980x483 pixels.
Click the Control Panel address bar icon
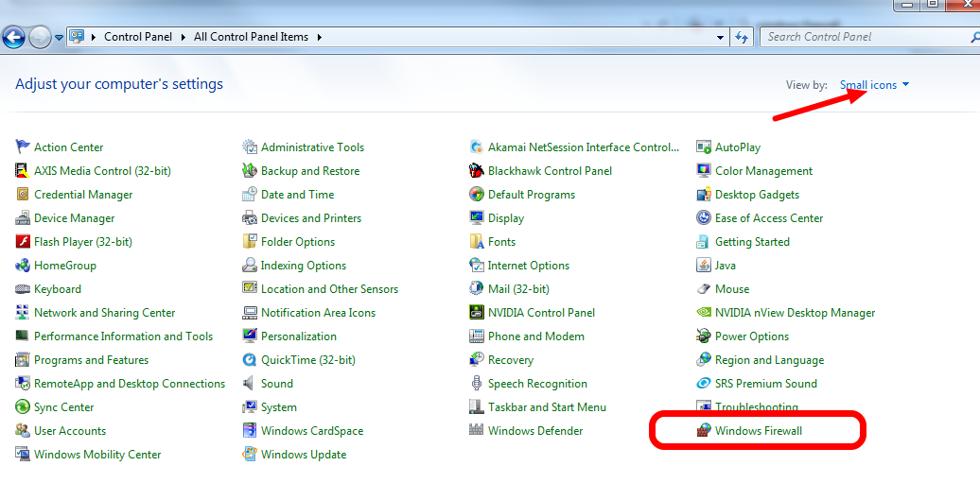click(x=77, y=37)
